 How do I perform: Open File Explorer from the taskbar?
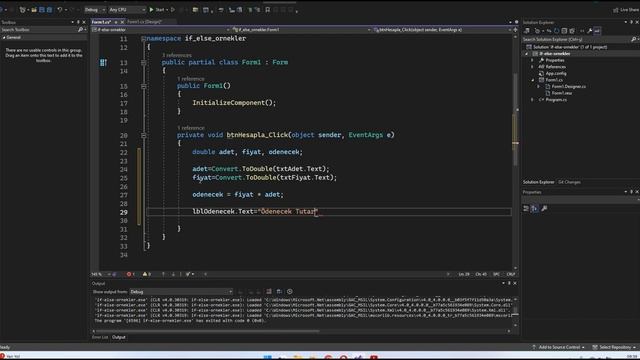pos(298,357)
